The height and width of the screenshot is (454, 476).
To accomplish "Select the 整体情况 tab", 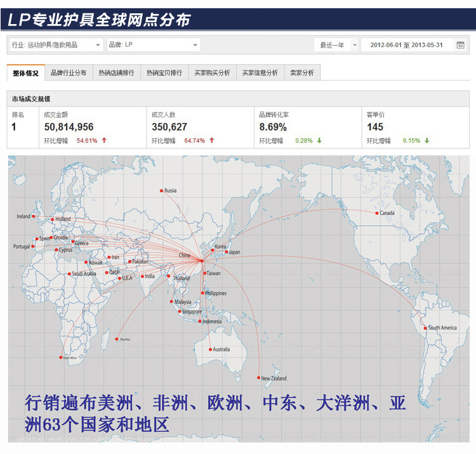I will click(26, 73).
